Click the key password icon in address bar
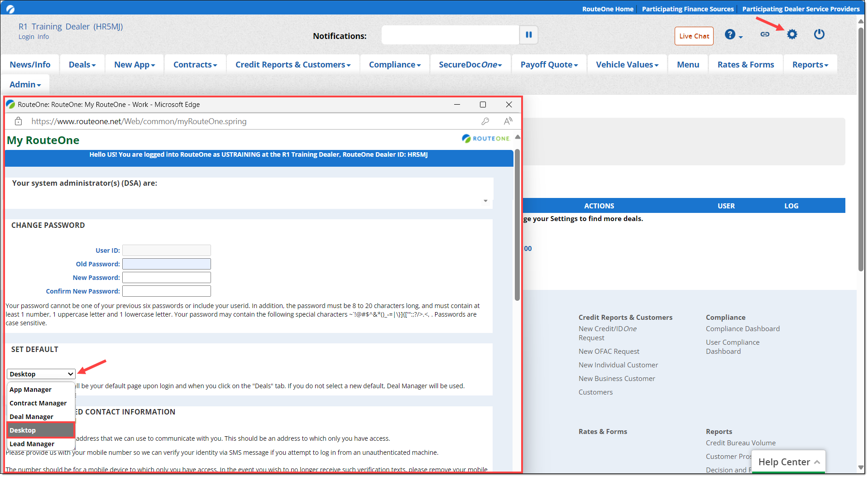 485,121
